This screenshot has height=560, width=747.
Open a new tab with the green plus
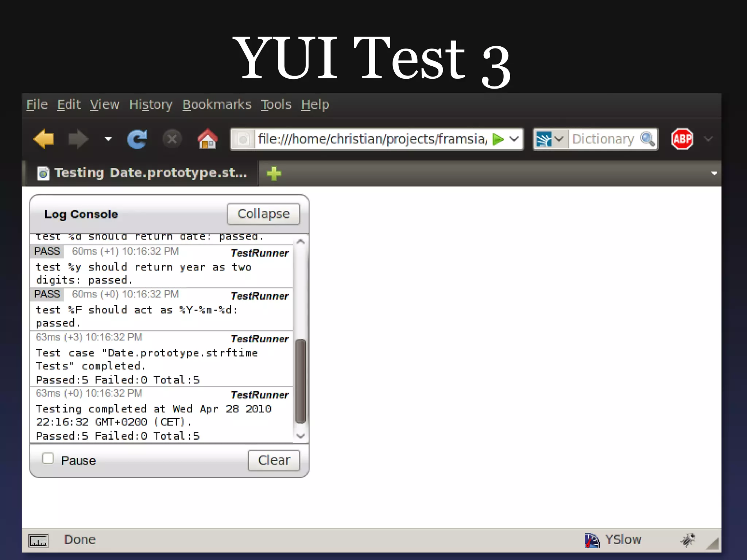click(x=274, y=174)
